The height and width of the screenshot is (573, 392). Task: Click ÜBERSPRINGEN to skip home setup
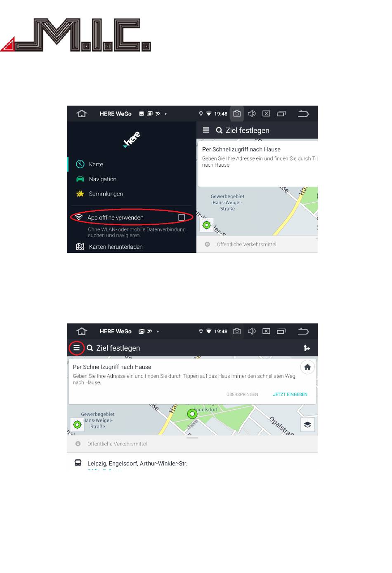(x=242, y=394)
